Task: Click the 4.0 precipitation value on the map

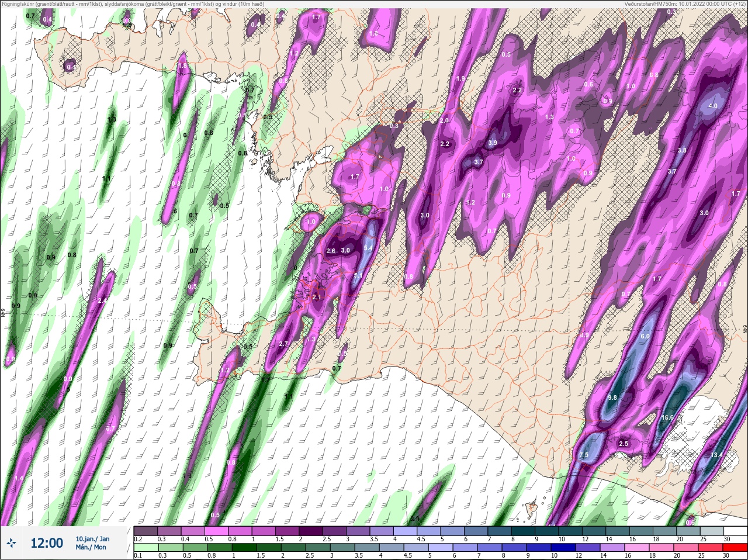Action: pos(712,106)
